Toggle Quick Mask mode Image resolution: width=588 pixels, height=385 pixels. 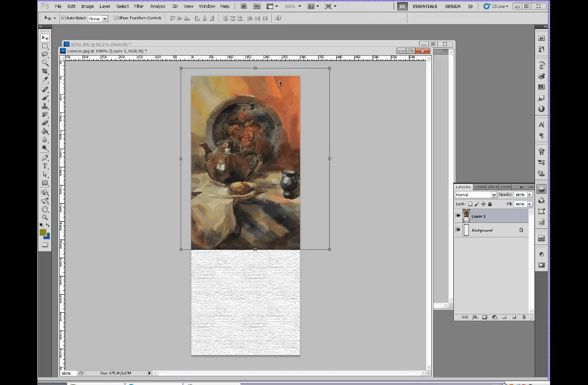44,245
